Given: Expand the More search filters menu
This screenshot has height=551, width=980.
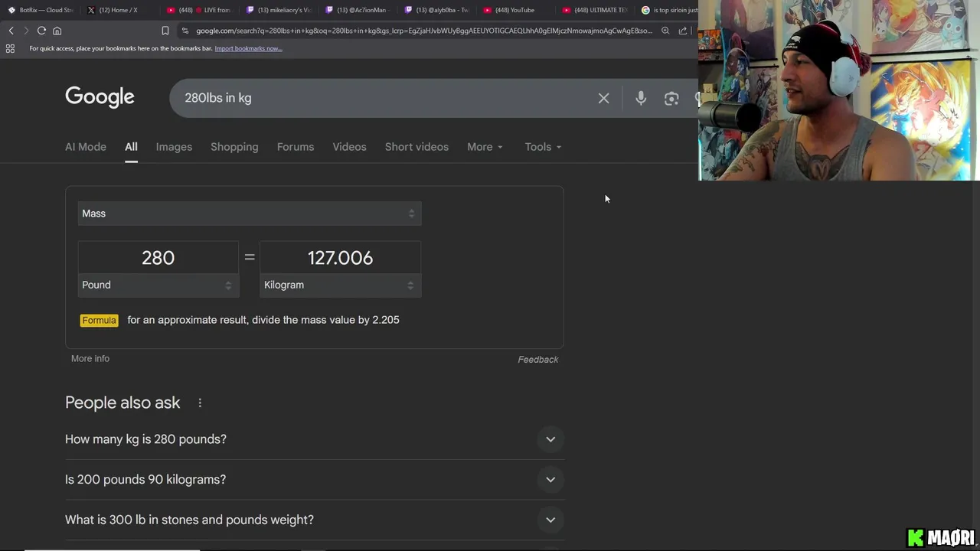Looking at the screenshot, I should pos(485,147).
